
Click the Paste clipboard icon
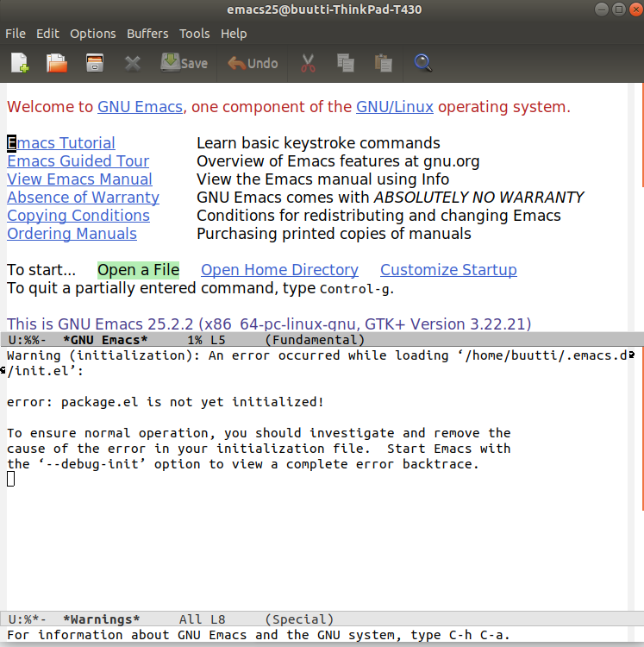(384, 63)
